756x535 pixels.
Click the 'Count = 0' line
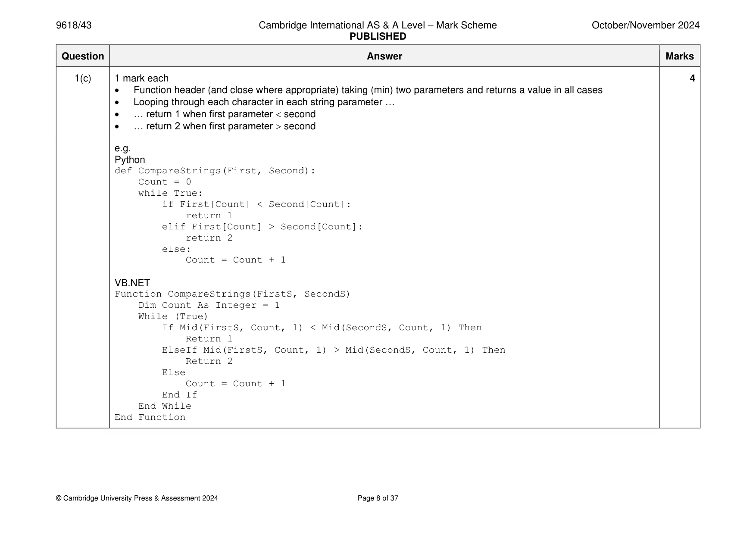[165, 182]
